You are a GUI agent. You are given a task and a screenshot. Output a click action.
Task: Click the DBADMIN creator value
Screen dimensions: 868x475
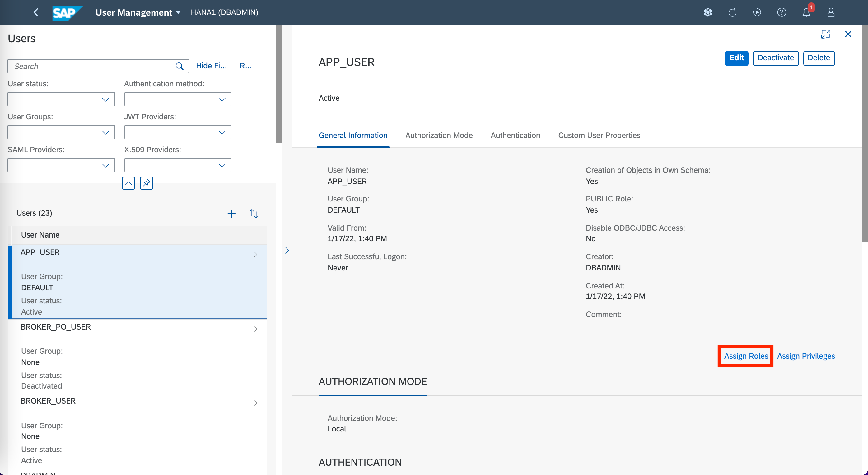[603, 268]
